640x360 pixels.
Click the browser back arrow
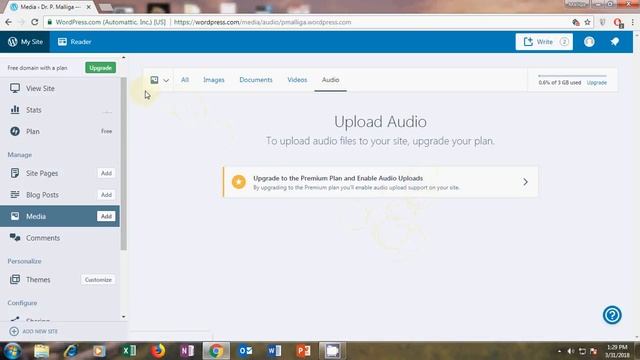point(9,22)
